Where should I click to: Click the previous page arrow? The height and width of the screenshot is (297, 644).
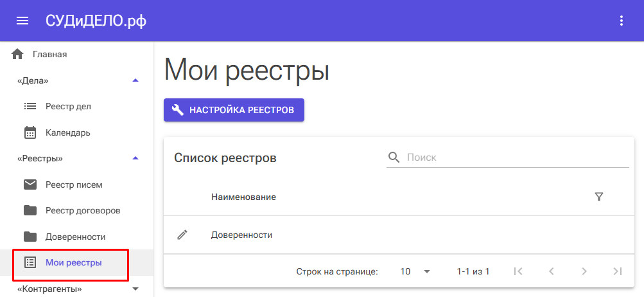point(551,271)
